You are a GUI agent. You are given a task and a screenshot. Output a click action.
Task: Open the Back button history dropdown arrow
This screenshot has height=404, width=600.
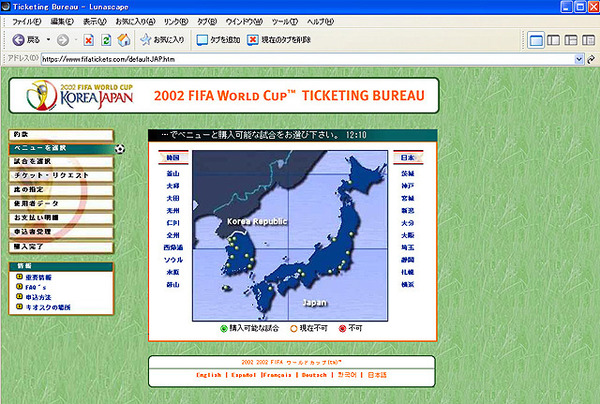click(x=48, y=39)
